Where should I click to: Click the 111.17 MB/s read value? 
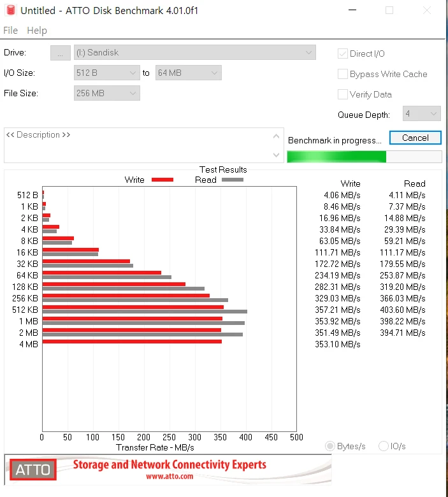click(x=403, y=252)
